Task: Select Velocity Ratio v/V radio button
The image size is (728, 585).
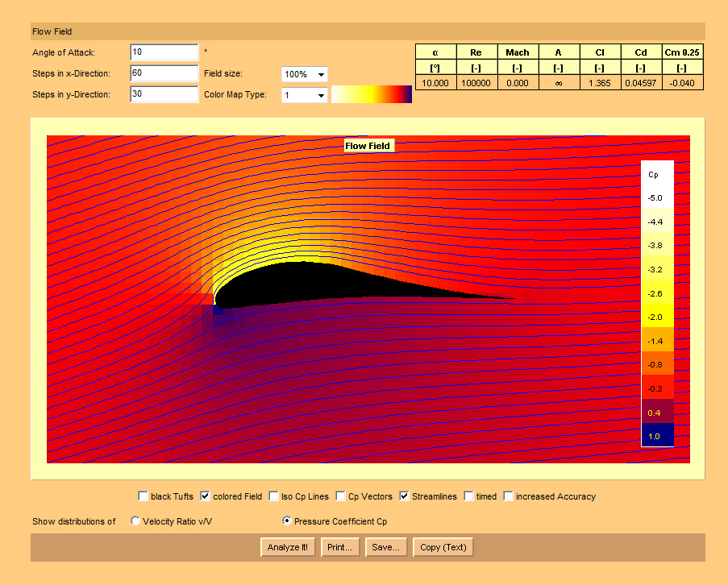Action: (135, 521)
